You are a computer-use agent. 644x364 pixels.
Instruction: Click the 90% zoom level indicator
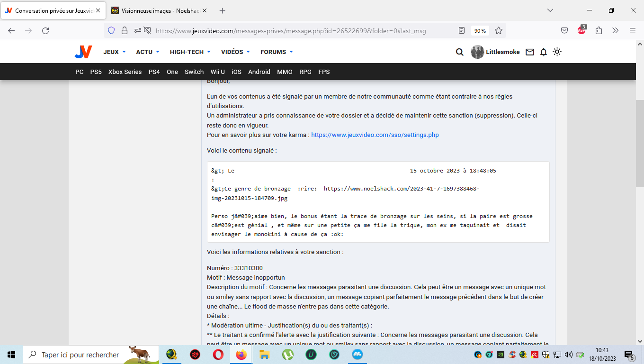pyautogui.click(x=480, y=31)
